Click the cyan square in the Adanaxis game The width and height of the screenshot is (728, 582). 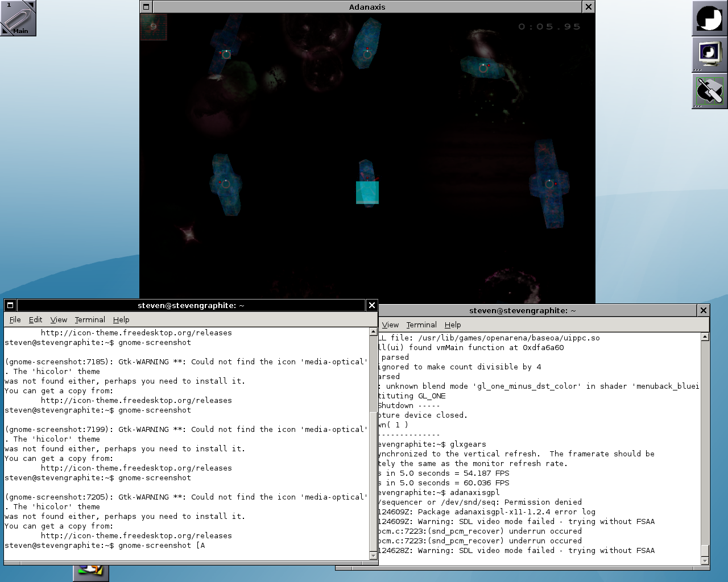coord(367,193)
